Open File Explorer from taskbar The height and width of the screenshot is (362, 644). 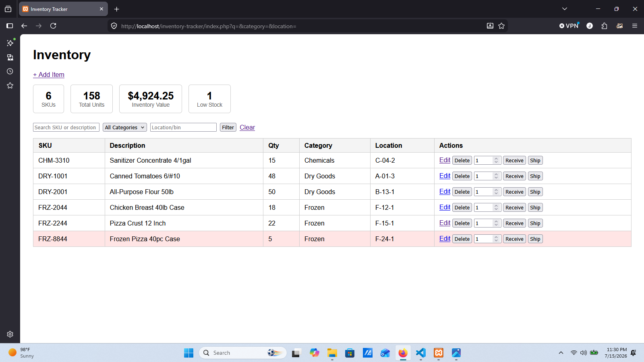(332, 353)
